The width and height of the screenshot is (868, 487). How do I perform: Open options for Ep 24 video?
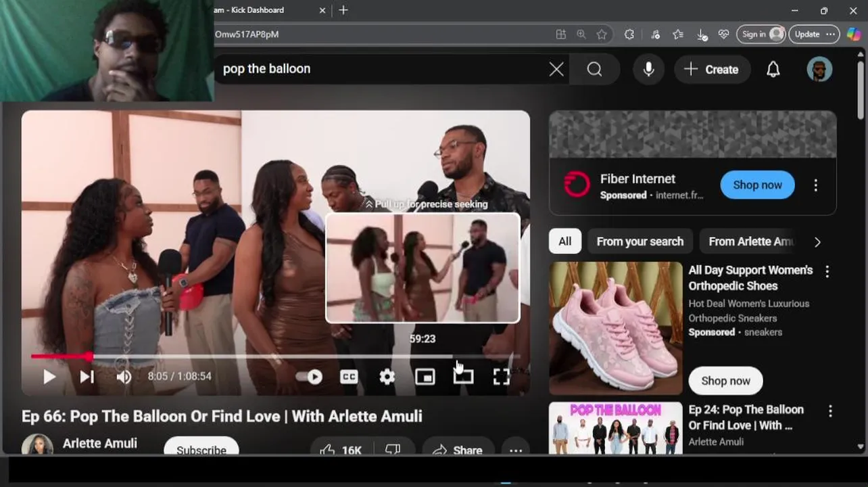coord(830,411)
